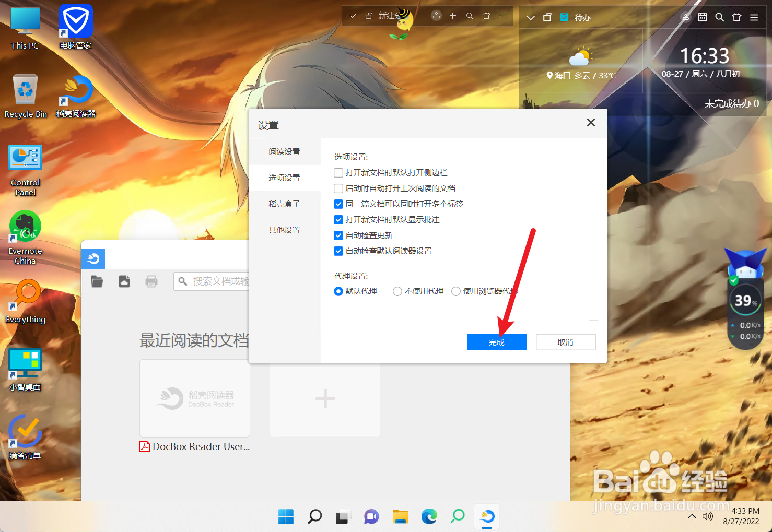Click the 完成 button

pos(497,342)
